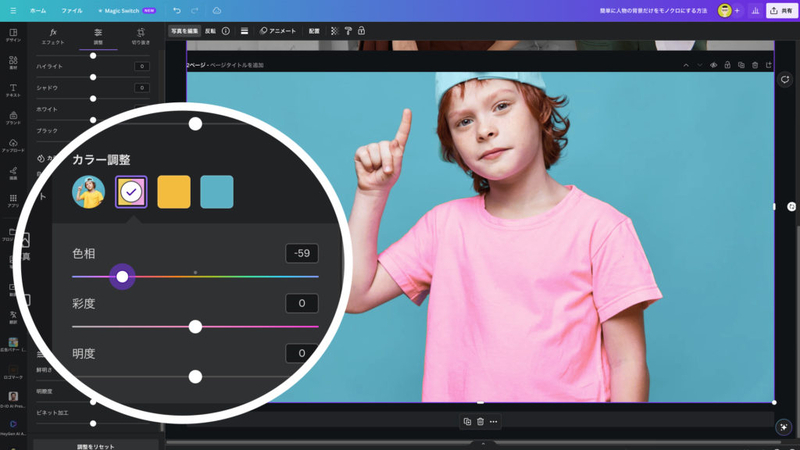Image resolution: width=800 pixels, height=450 pixels.
Task: Open the insights bar chart icon
Action: coord(755,10)
